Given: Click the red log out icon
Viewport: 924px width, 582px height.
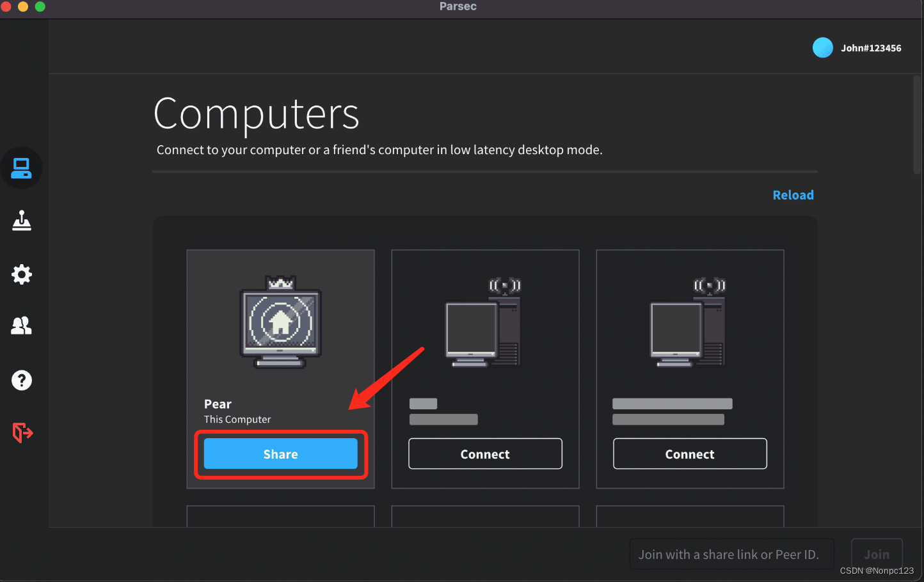Looking at the screenshot, I should coord(22,432).
